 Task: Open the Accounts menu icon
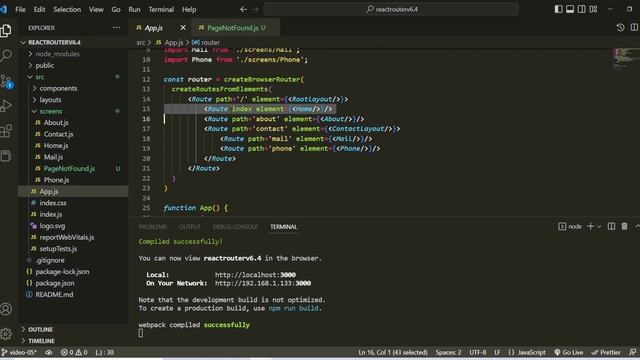(6, 309)
